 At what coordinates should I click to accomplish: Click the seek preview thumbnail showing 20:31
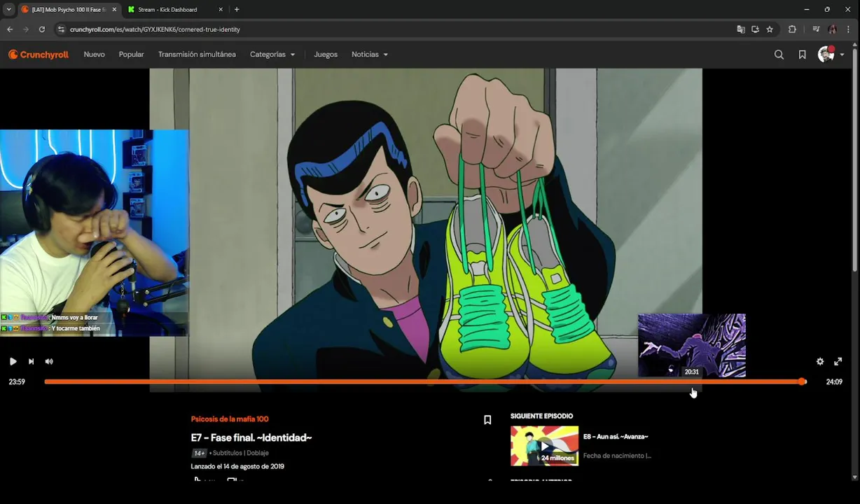pos(692,345)
